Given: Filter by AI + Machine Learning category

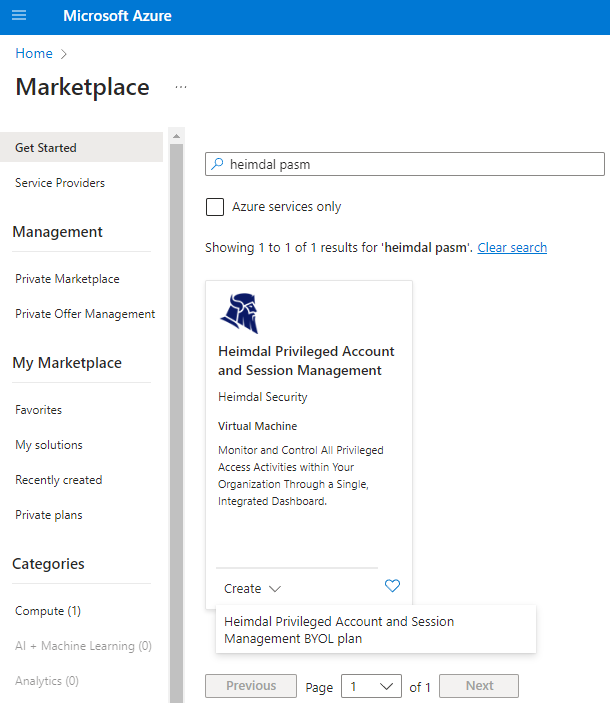Looking at the screenshot, I should (x=83, y=646).
